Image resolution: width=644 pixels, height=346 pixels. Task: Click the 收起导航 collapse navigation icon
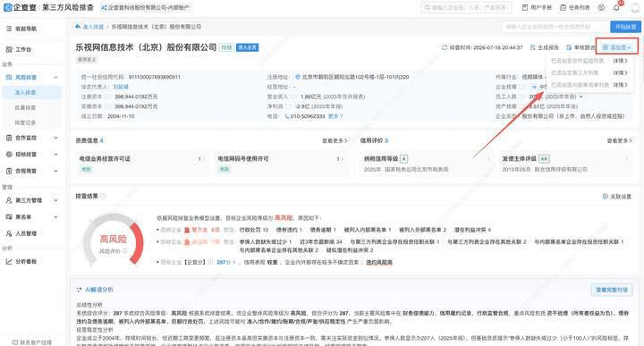click(x=9, y=29)
